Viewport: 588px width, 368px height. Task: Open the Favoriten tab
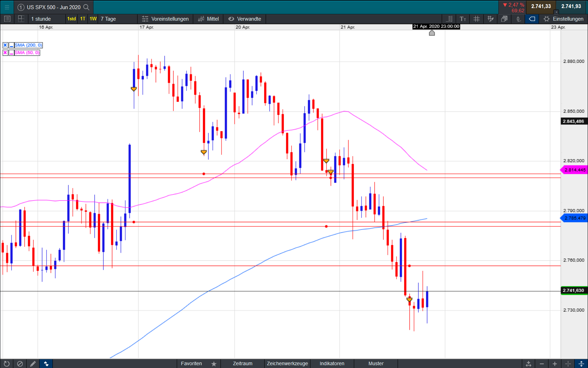tap(191, 363)
